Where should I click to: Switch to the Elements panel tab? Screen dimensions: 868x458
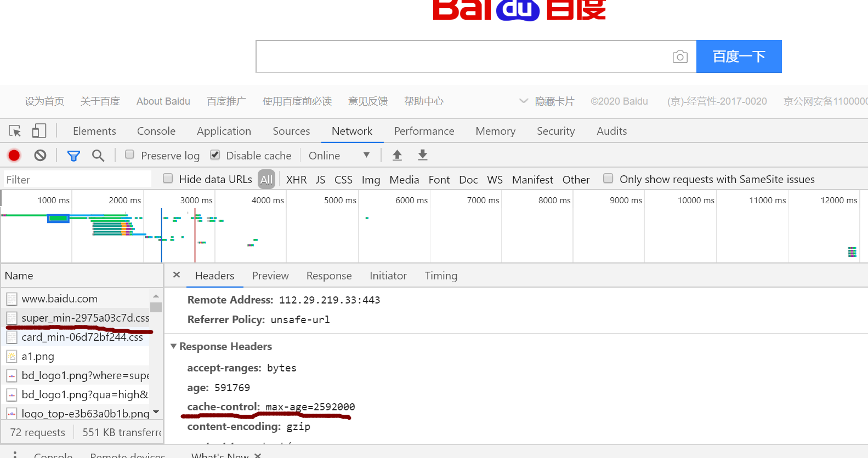[x=94, y=131]
